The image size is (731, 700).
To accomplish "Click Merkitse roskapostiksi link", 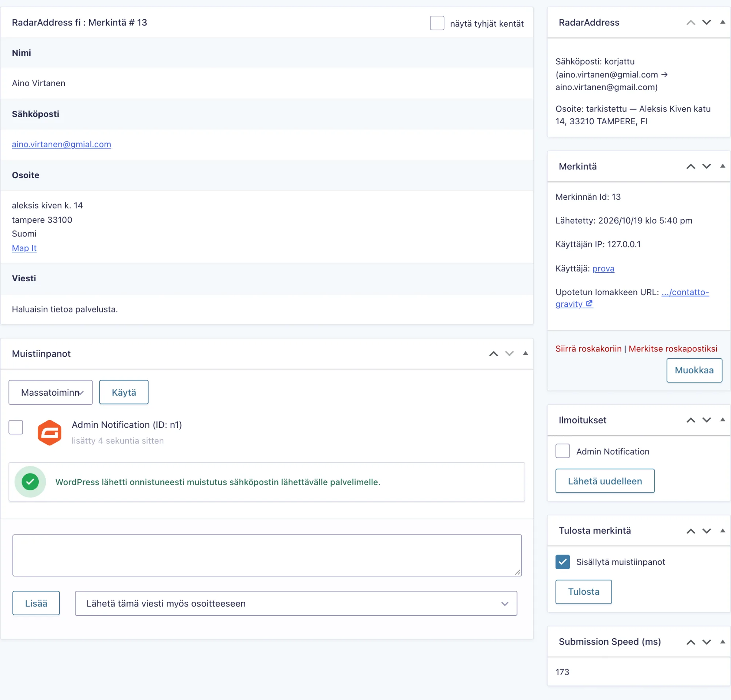I will pos(673,349).
